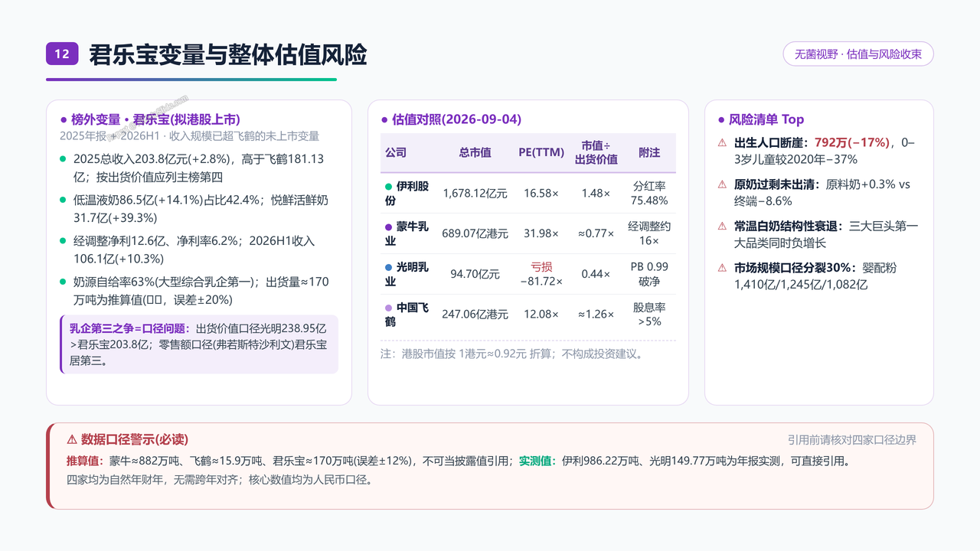The width and height of the screenshot is (980, 551).
Task: Click the warning icon before 数据口径警示(必读)
Action: coord(72,439)
